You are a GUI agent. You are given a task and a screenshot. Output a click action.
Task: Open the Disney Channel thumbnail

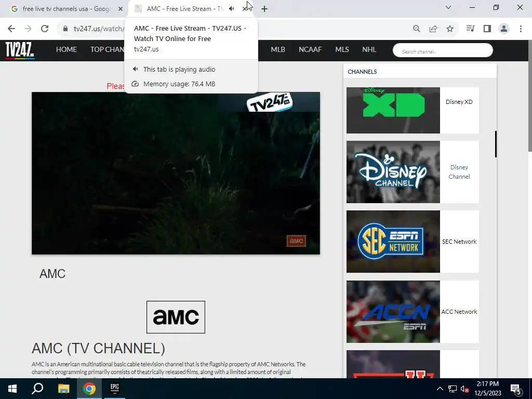393,172
